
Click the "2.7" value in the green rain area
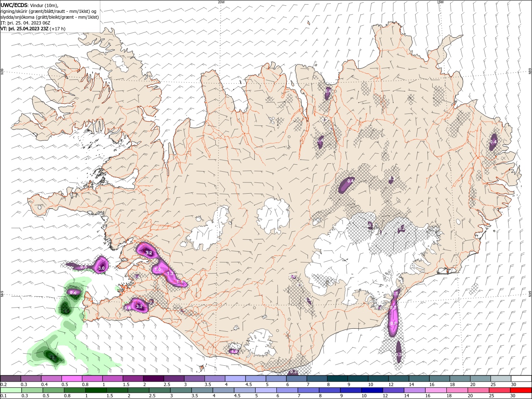(53, 357)
